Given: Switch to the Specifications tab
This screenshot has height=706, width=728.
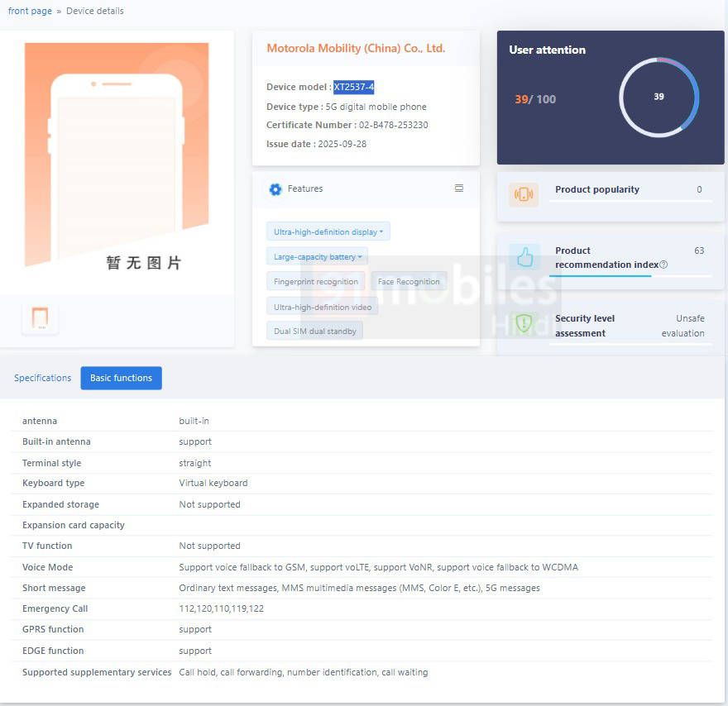Looking at the screenshot, I should (43, 378).
